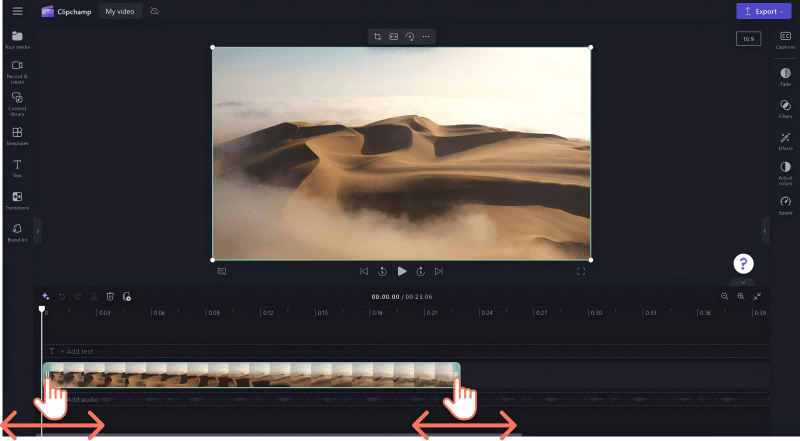Open the Speed panel
This screenshot has height=441, width=800.
(785, 206)
